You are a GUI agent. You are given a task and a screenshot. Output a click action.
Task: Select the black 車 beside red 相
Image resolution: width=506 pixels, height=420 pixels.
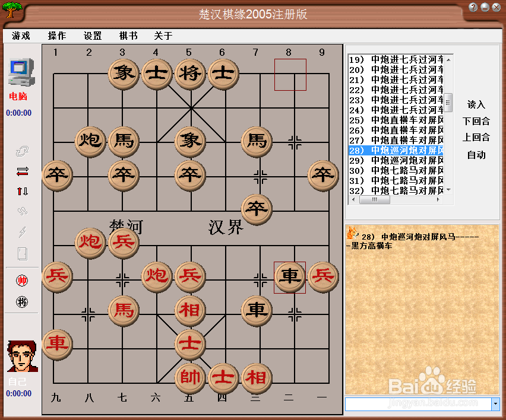point(257,310)
